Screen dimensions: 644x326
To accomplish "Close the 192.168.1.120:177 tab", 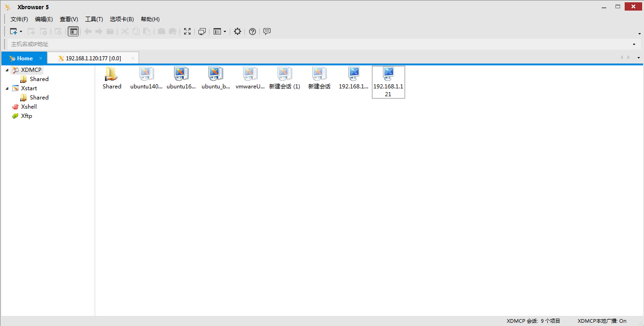I will coord(133,58).
